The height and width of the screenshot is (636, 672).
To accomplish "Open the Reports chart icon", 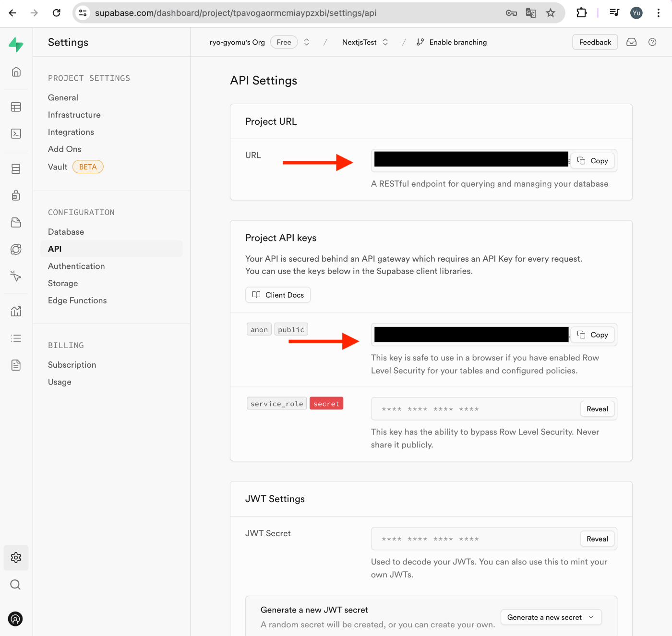I will (16, 311).
